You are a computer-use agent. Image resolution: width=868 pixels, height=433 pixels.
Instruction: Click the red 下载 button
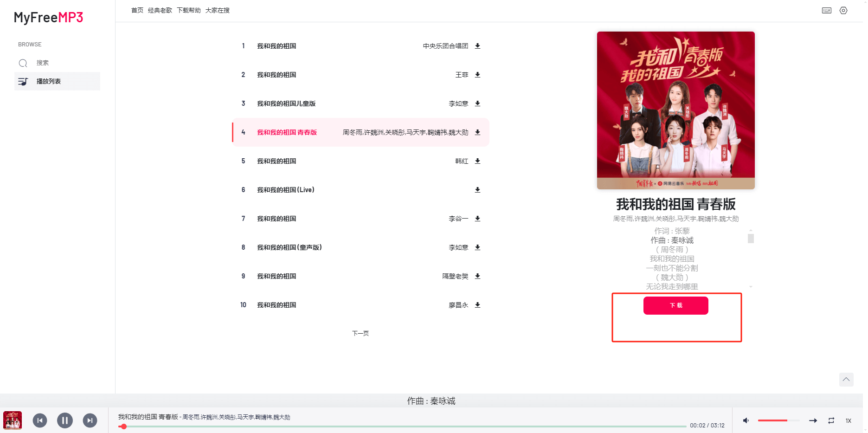(x=675, y=305)
